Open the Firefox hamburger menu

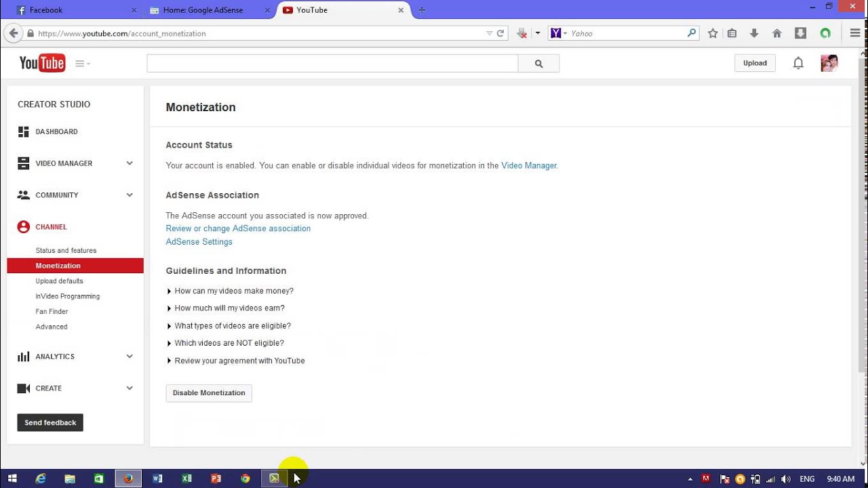[x=855, y=33]
